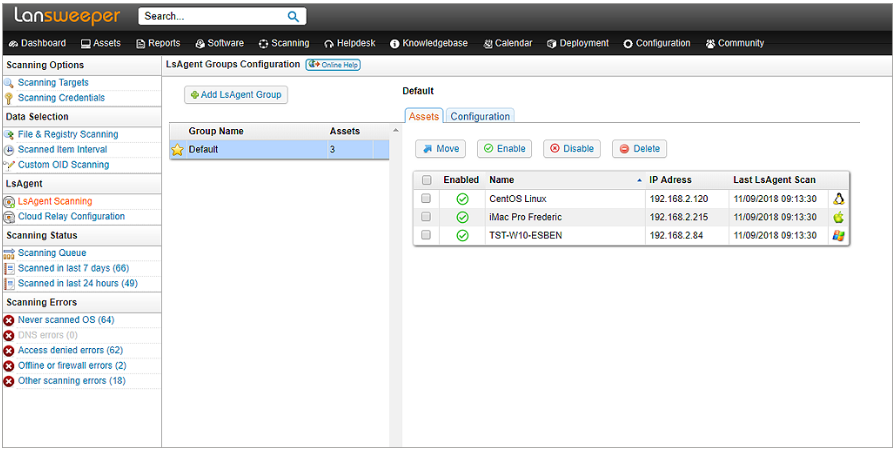
Task: Click green enabled checkmark for TST-W10-ESBEN
Action: coord(462,235)
